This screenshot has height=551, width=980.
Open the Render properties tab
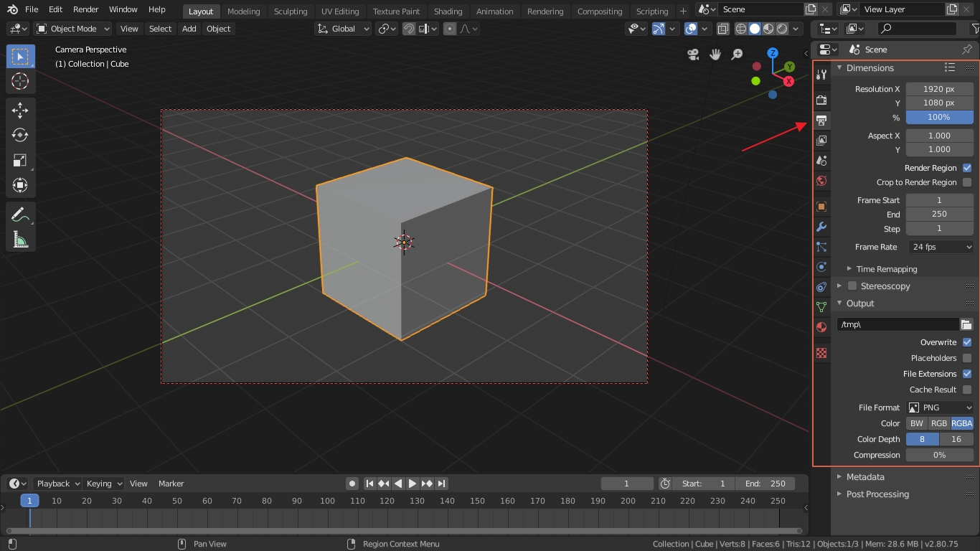click(x=821, y=100)
